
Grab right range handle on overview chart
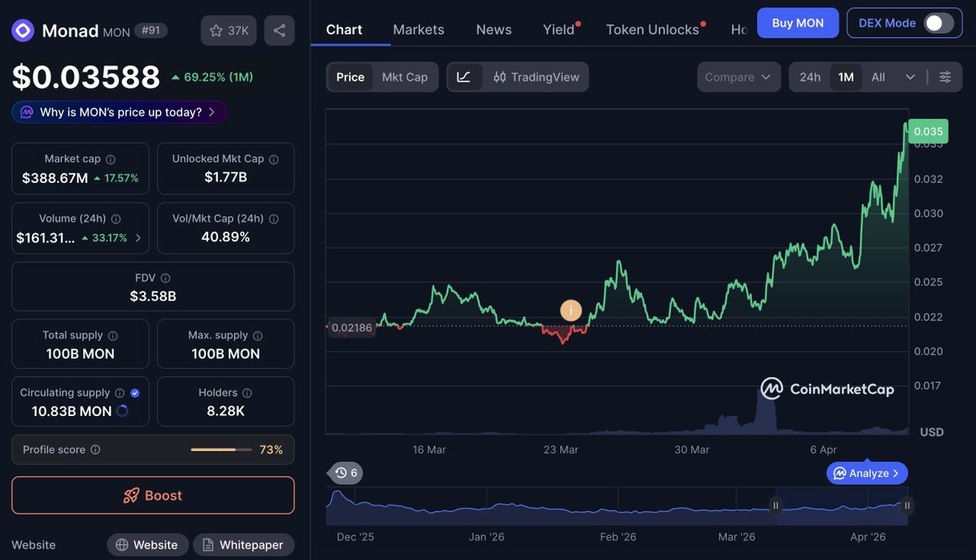click(x=907, y=506)
